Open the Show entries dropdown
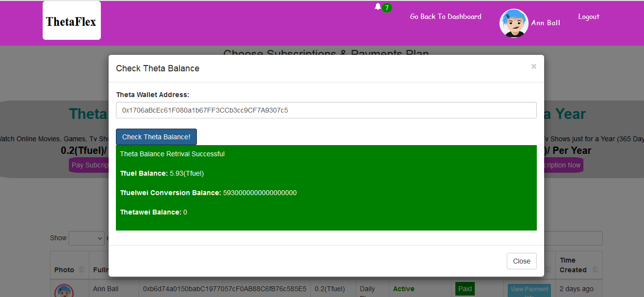This screenshot has height=297, width=644. tap(86, 238)
